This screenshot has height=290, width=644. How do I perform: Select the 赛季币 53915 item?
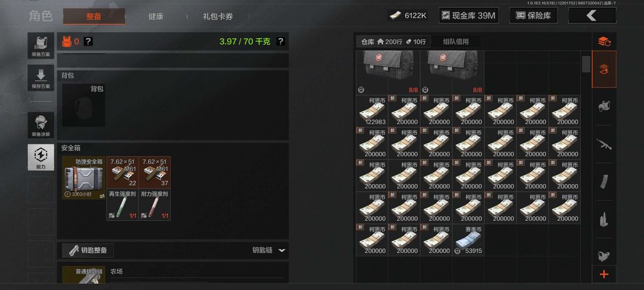point(468,240)
